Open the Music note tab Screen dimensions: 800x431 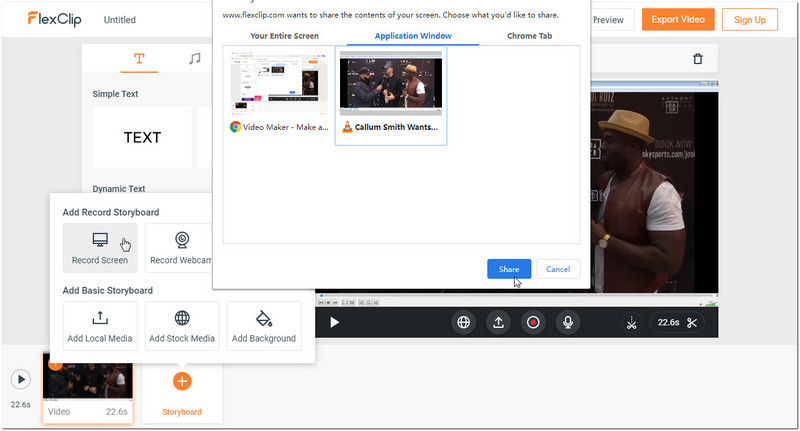point(194,59)
